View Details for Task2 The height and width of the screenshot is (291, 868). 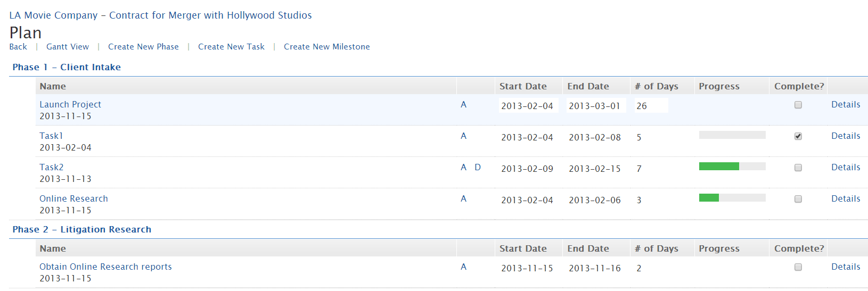(x=846, y=168)
